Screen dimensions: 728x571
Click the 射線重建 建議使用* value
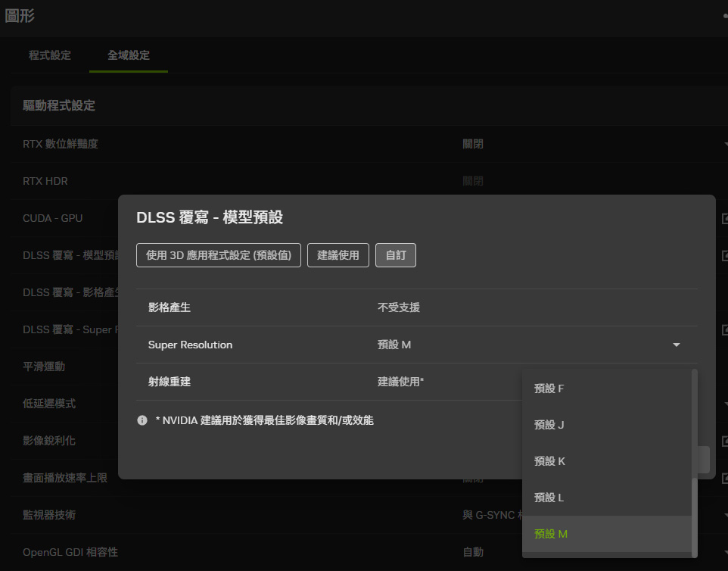[x=400, y=382]
